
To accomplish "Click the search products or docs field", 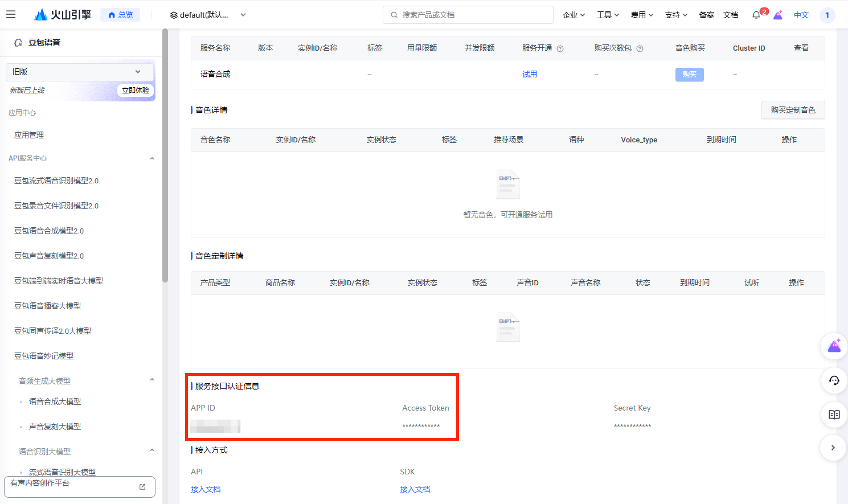I will tap(468, 15).
